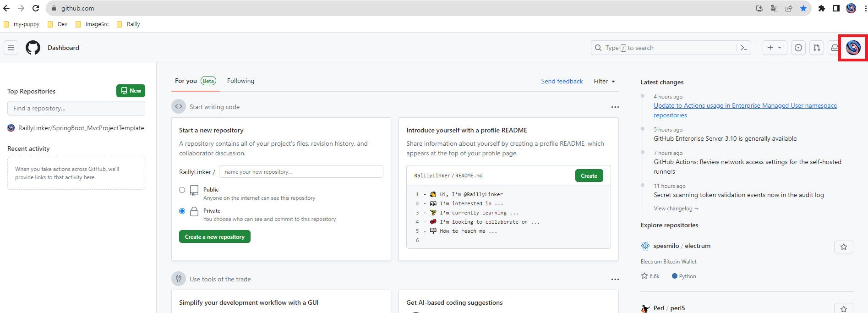The width and height of the screenshot is (868, 313).
Task: Click the Find a repository search field
Action: point(76,108)
